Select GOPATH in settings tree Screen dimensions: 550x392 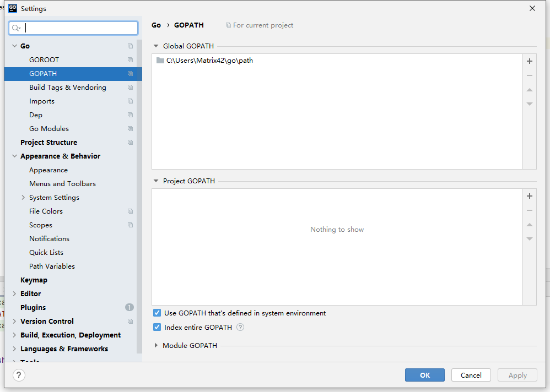(73, 74)
